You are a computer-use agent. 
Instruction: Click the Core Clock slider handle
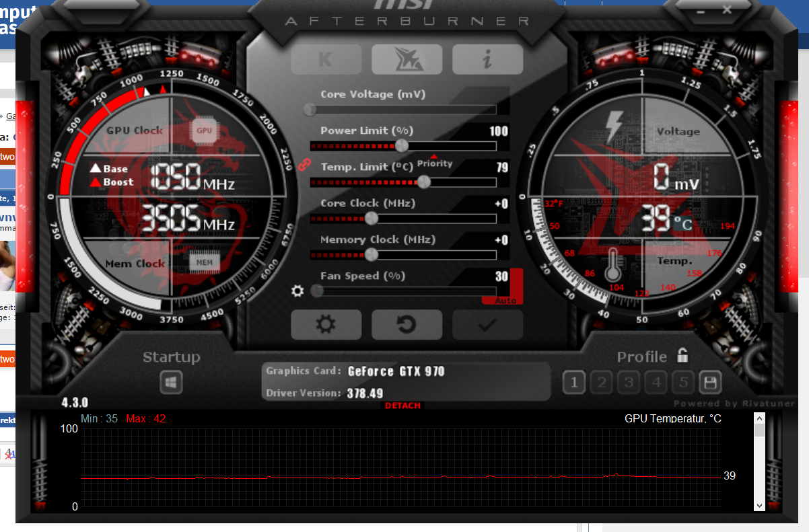click(371, 218)
